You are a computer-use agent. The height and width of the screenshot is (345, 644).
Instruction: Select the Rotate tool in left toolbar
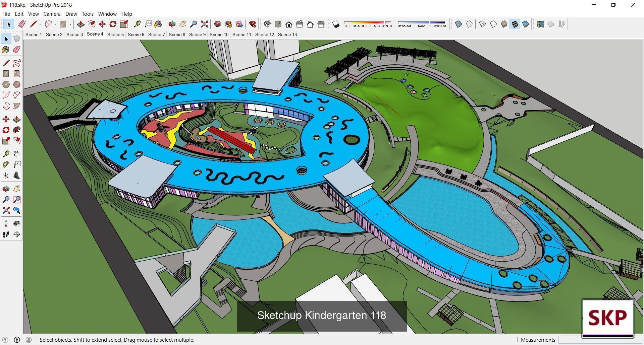coord(6,130)
